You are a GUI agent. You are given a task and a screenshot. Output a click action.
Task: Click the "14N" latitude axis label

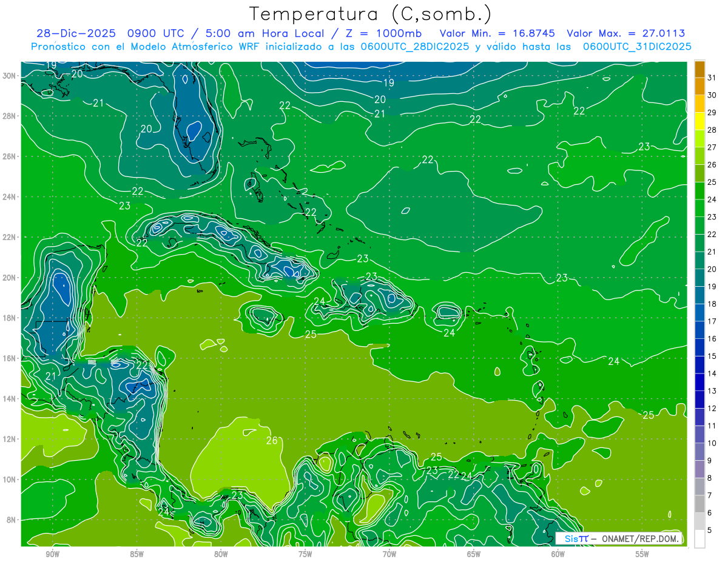(10, 398)
